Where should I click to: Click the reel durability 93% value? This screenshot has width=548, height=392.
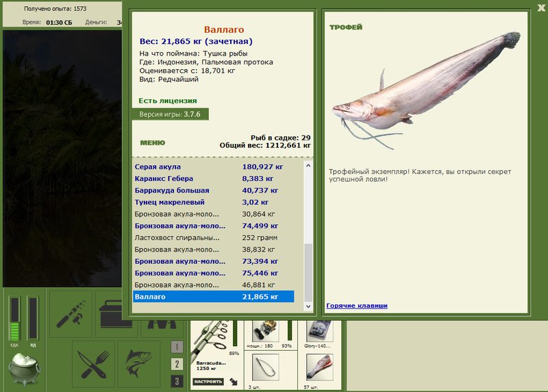(286, 345)
